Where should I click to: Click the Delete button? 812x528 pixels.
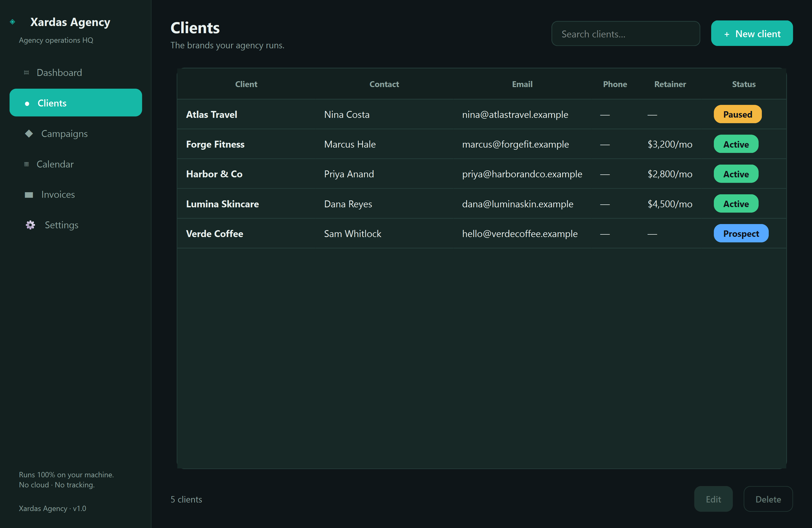[768, 499]
